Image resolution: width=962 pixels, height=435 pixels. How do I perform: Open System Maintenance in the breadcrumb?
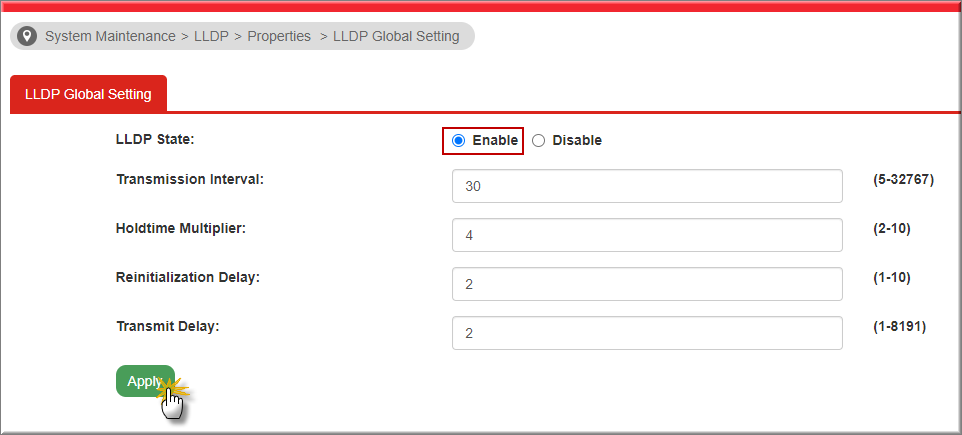tap(110, 36)
